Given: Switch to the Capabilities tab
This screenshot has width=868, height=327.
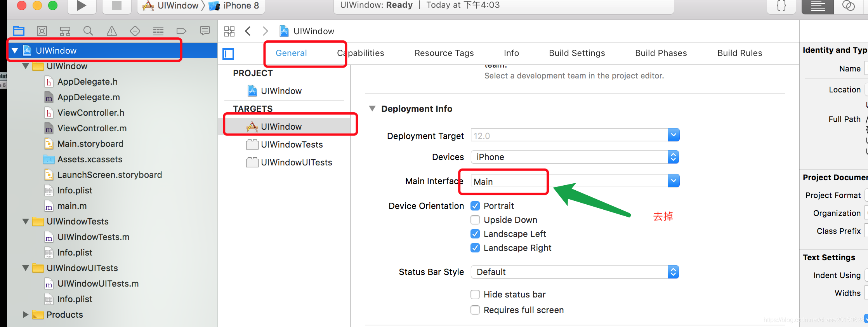Looking at the screenshot, I should [x=361, y=53].
